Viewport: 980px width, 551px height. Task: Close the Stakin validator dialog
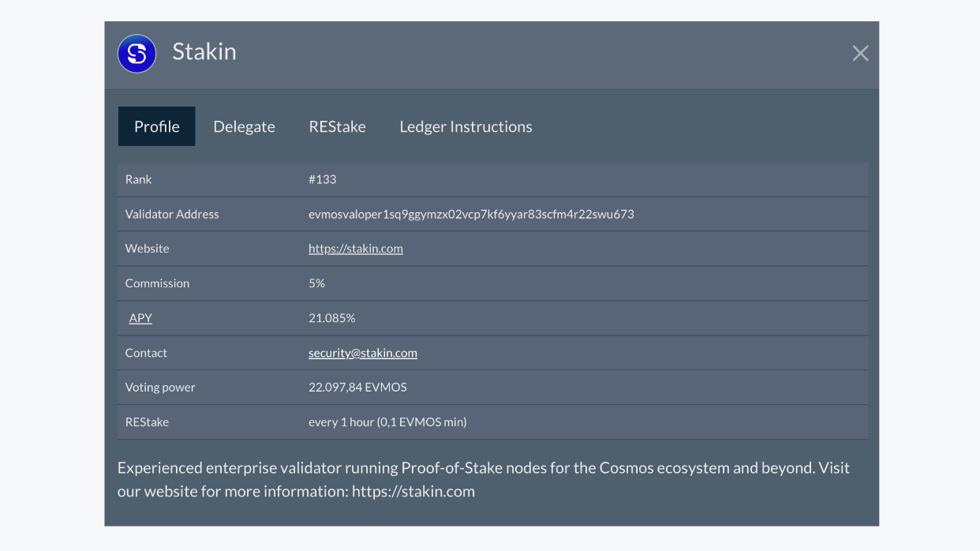pos(860,53)
